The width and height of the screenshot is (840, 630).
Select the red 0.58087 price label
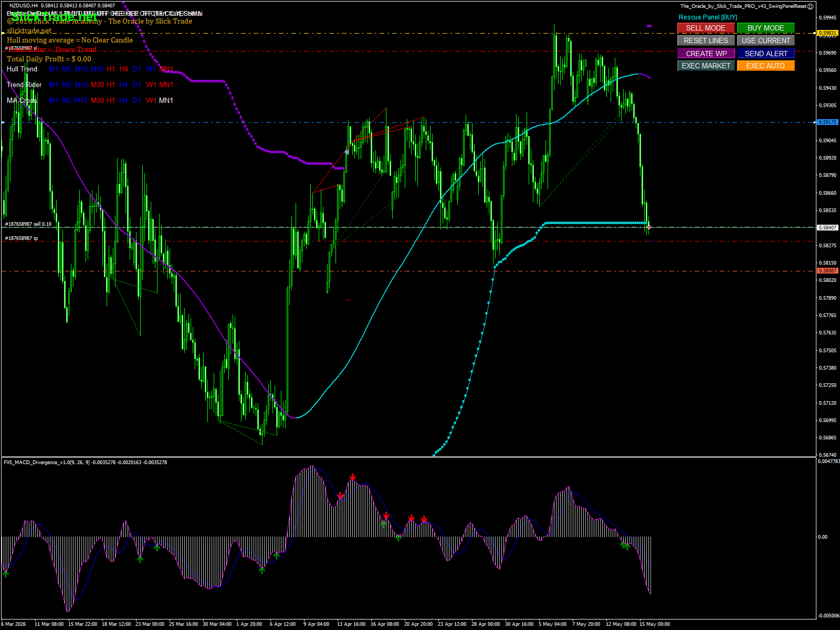tap(827, 271)
